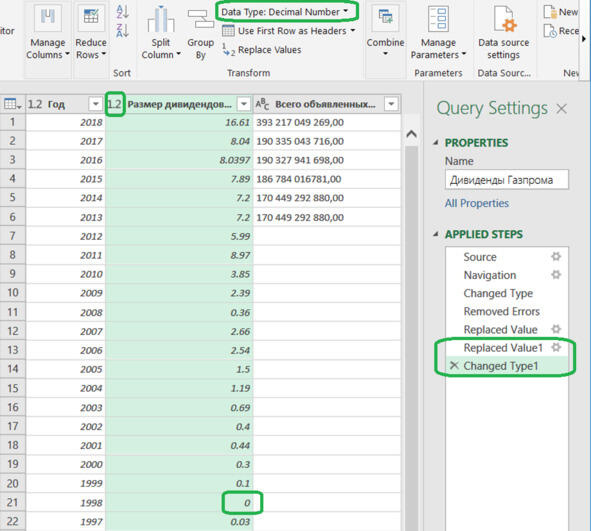Collapse the PROPERTIES section
Screen dimensions: 591x531
436,142
